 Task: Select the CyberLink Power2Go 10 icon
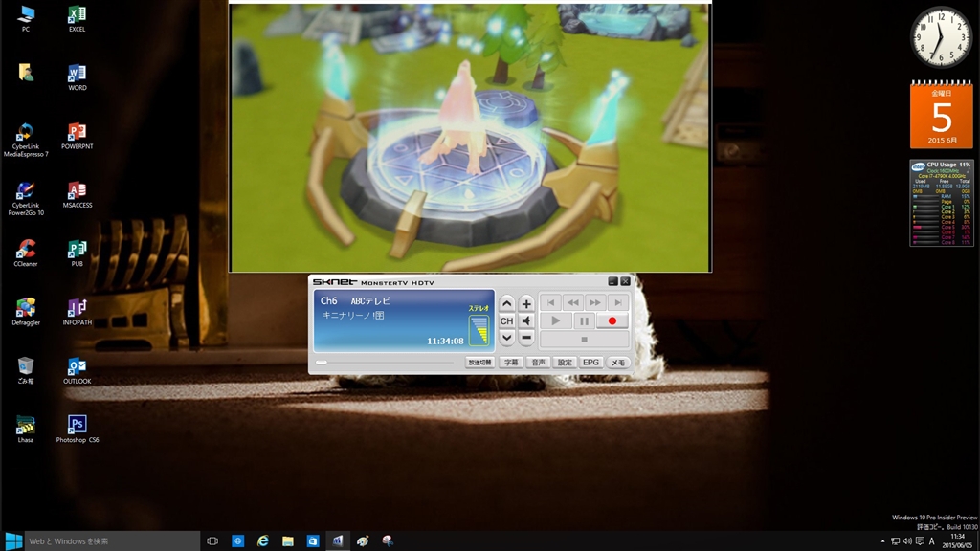click(26, 199)
